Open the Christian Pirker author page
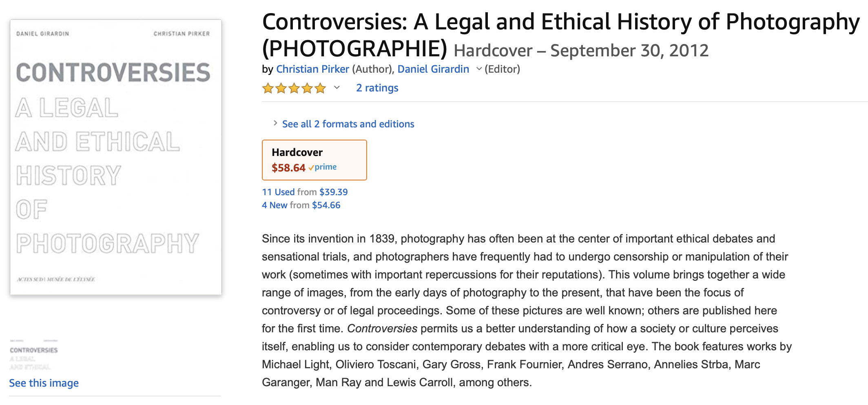868x405 pixels. (x=312, y=69)
